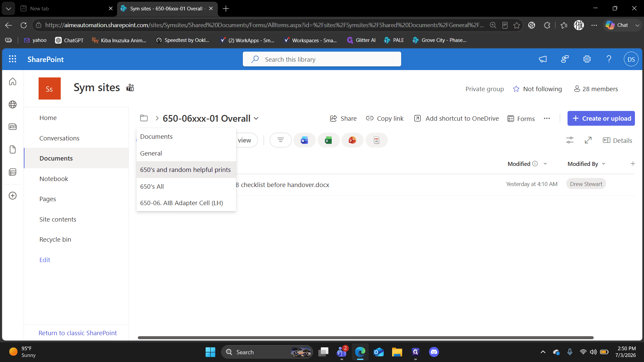Click Copy link
The height and width of the screenshot is (362, 644).
tap(385, 118)
